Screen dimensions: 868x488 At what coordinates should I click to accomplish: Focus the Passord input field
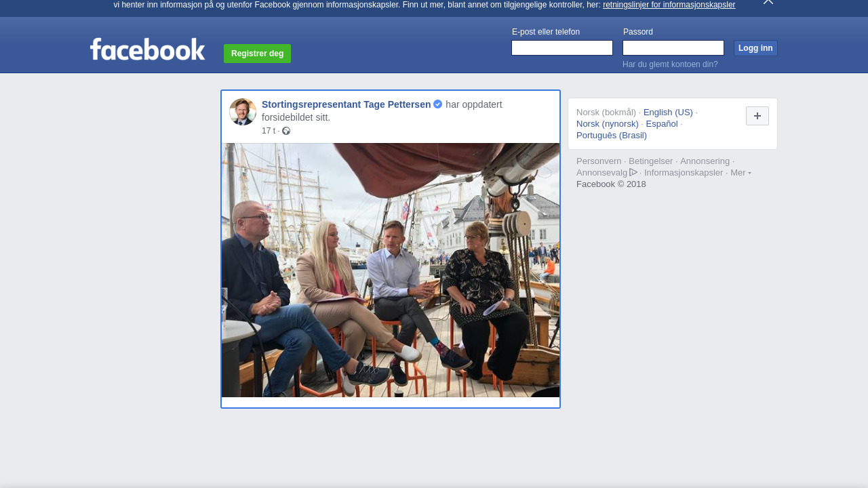[x=673, y=48]
